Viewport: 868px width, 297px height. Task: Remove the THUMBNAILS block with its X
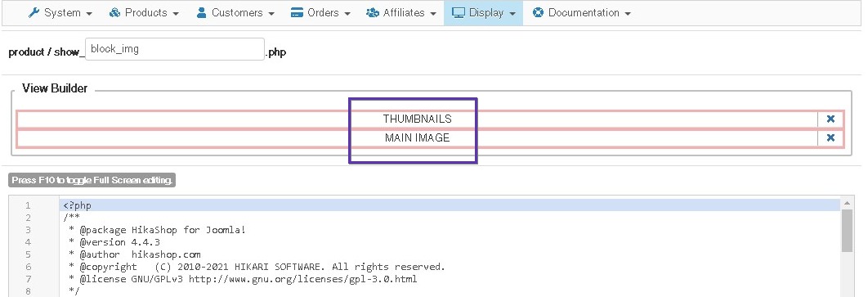click(x=830, y=119)
